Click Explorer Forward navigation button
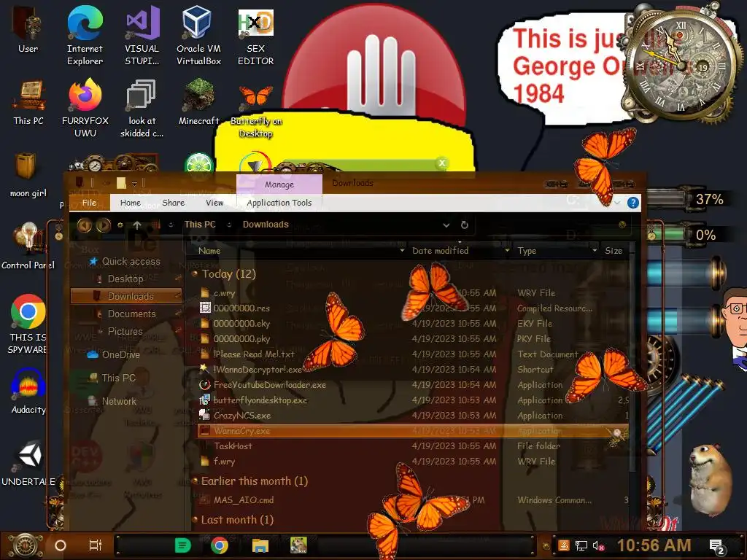Image resolution: width=747 pixels, height=560 pixels. coord(104,225)
